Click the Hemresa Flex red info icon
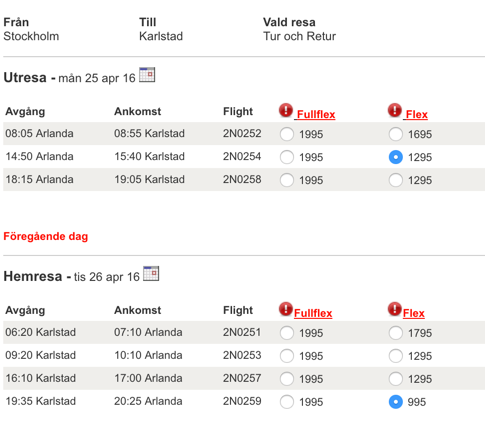Viewport: 485px width, 427px height. [x=395, y=309]
